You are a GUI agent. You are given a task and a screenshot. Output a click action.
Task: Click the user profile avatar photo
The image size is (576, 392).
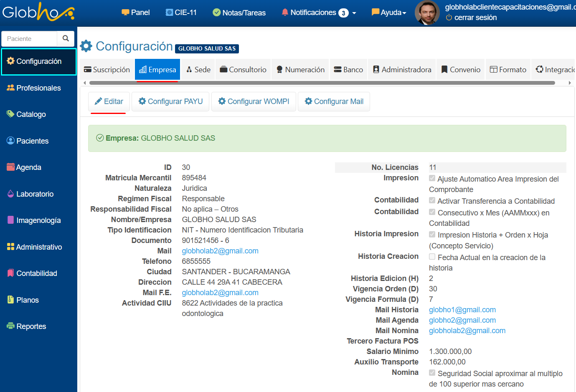pyautogui.click(x=427, y=13)
